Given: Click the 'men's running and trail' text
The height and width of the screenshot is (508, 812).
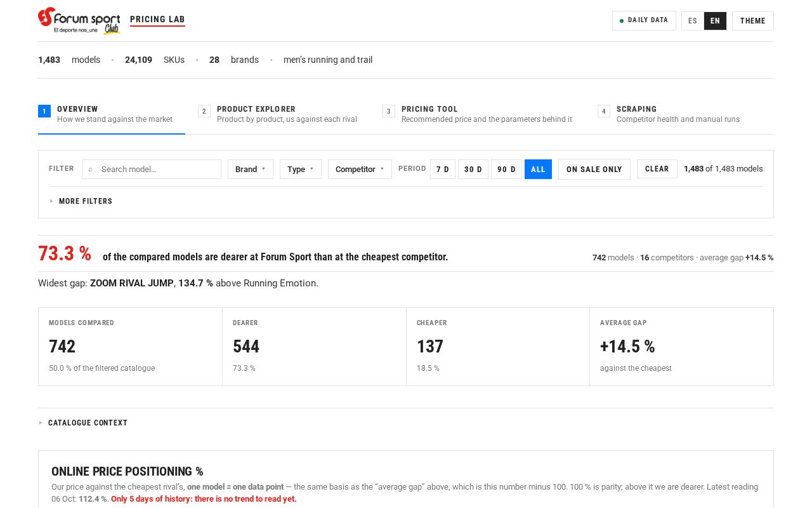Looking at the screenshot, I should (x=328, y=60).
